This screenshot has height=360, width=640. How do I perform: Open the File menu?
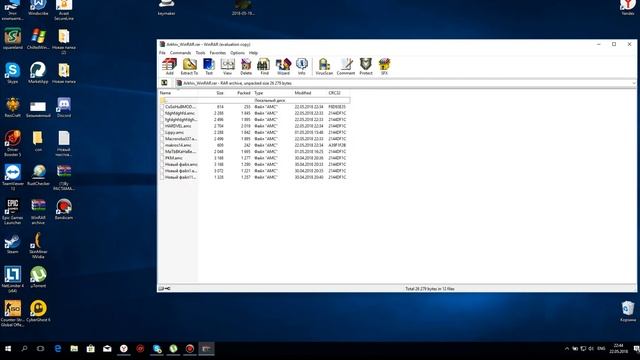[162, 53]
